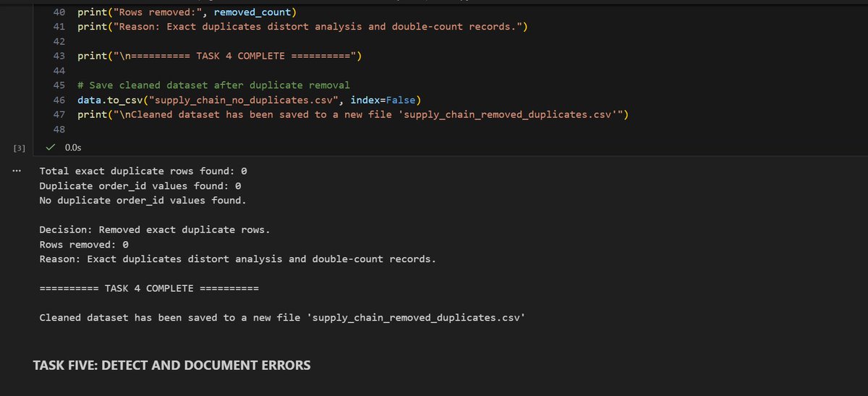Click output '========== TASK 4 COMPLETE ==========' line
The width and height of the screenshot is (868, 396).
pos(149,288)
